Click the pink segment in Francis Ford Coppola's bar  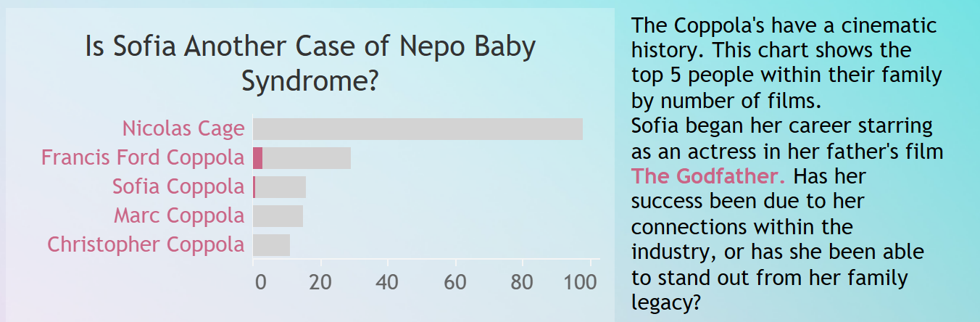(257, 158)
